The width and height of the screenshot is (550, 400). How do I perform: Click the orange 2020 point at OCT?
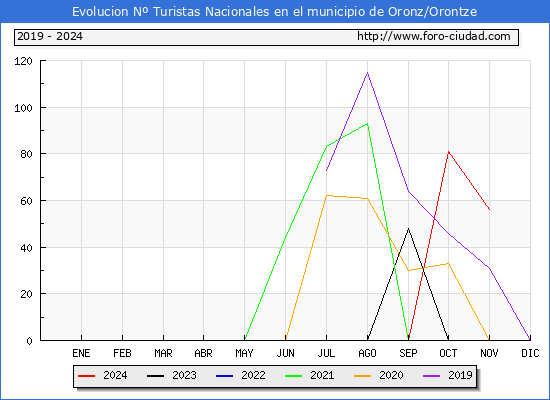pyautogui.click(x=448, y=264)
